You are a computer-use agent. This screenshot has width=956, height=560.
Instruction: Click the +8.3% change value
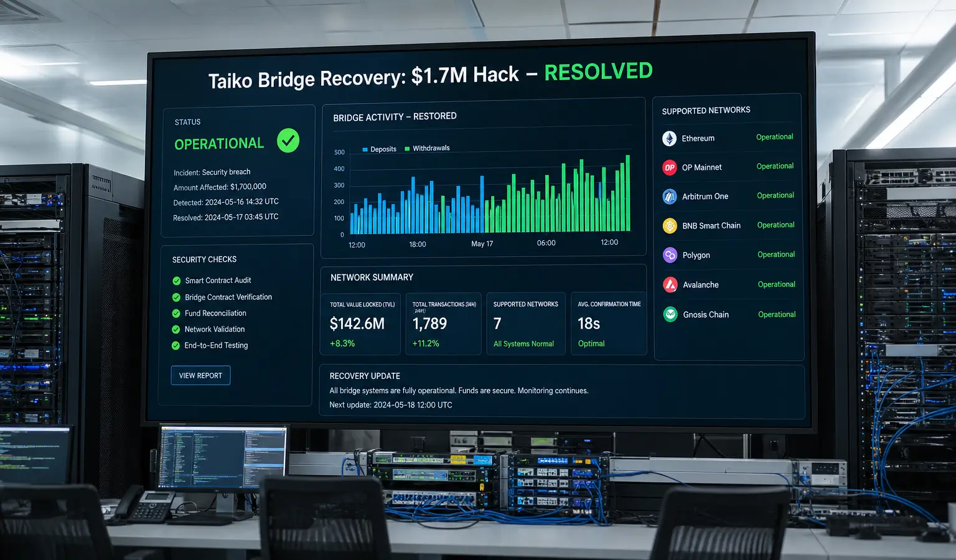[342, 343]
